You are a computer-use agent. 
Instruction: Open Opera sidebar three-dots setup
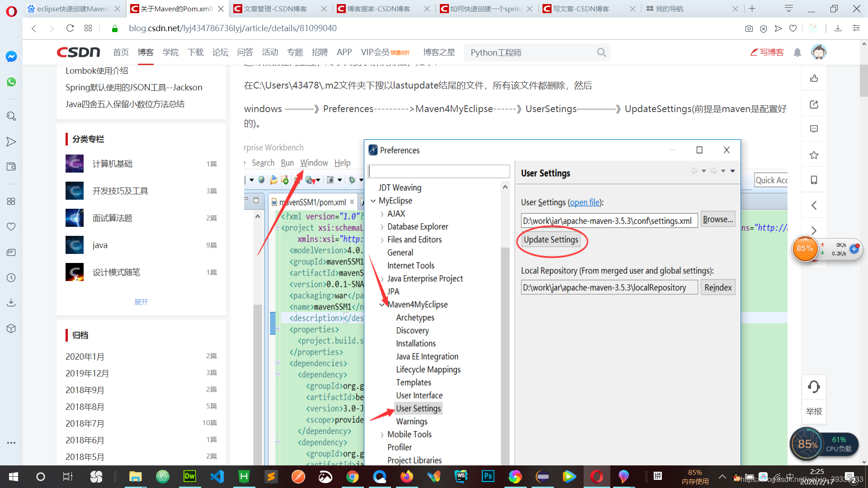11,443
